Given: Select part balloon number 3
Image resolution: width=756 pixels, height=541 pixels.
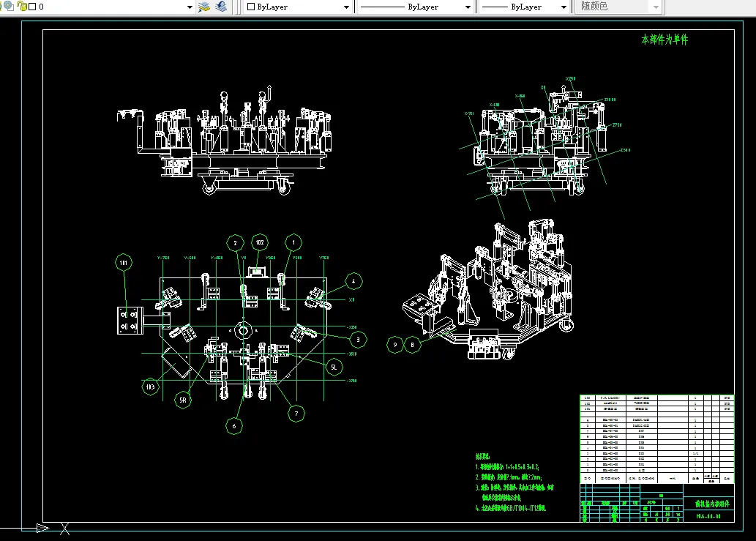Looking at the screenshot, I should pos(358,340).
